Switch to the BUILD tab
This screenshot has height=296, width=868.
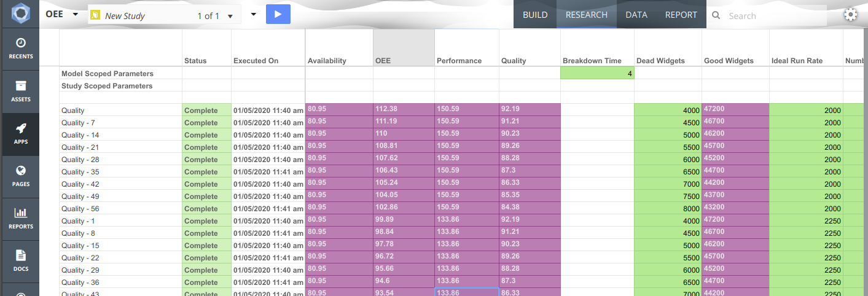534,15
